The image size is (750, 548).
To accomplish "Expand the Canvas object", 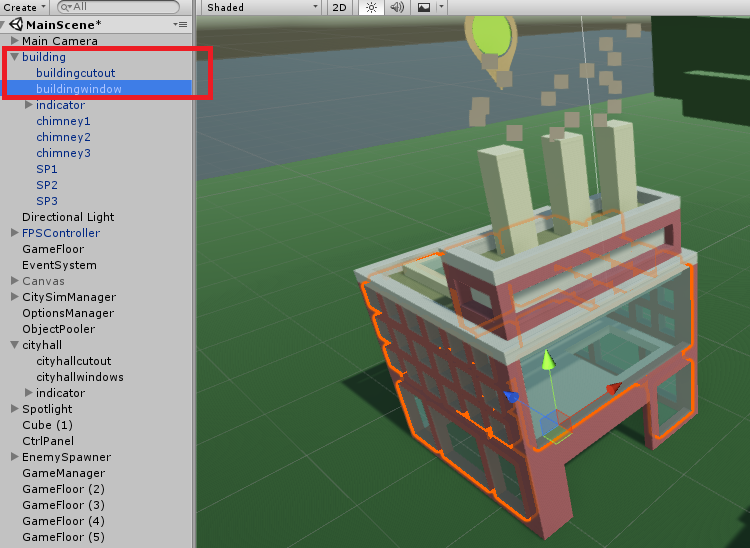I will [14, 281].
